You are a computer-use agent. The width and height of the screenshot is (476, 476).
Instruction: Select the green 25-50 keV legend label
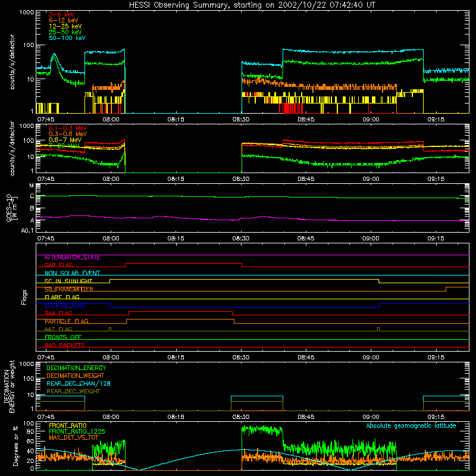pos(65,32)
